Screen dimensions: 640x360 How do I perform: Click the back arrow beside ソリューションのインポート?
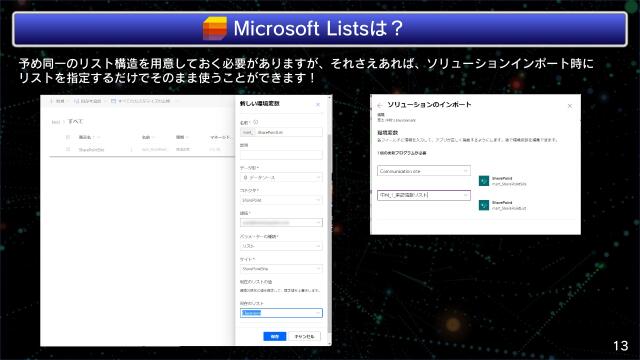380,105
